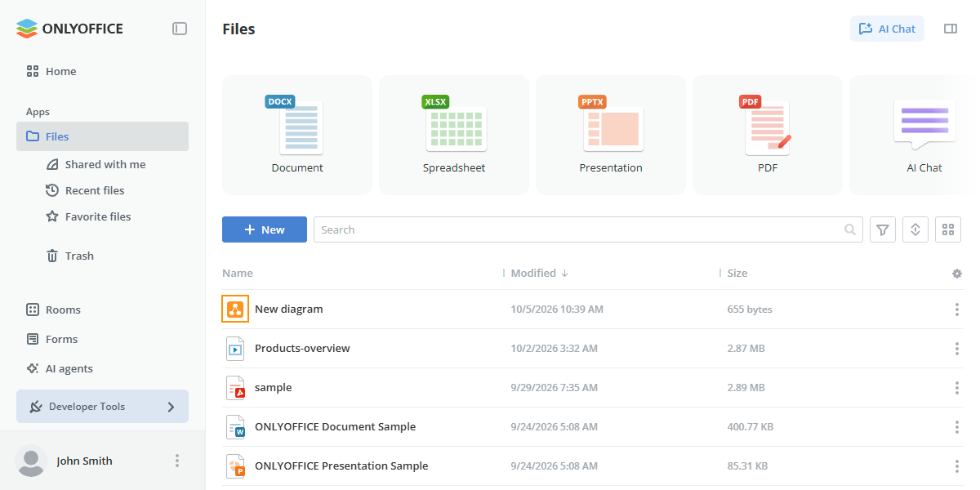
Task: Open John Smith account menu dots
Action: pyautogui.click(x=177, y=461)
